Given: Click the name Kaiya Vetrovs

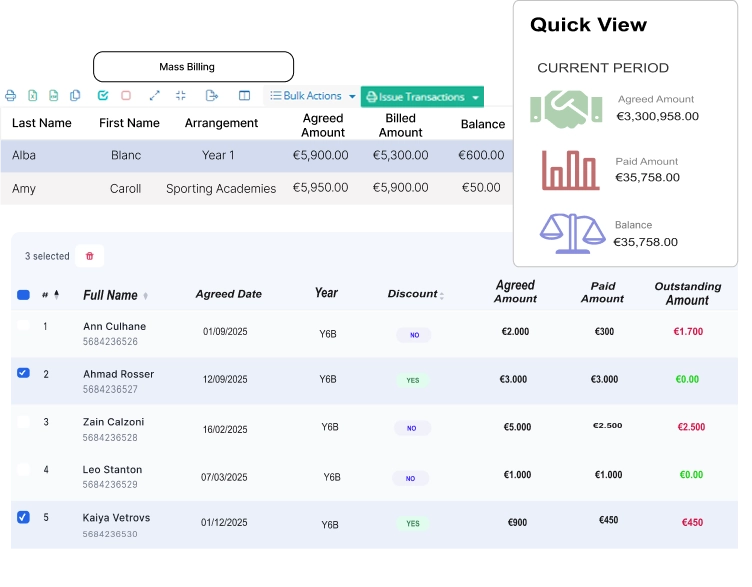Looking at the screenshot, I should tap(116, 518).
